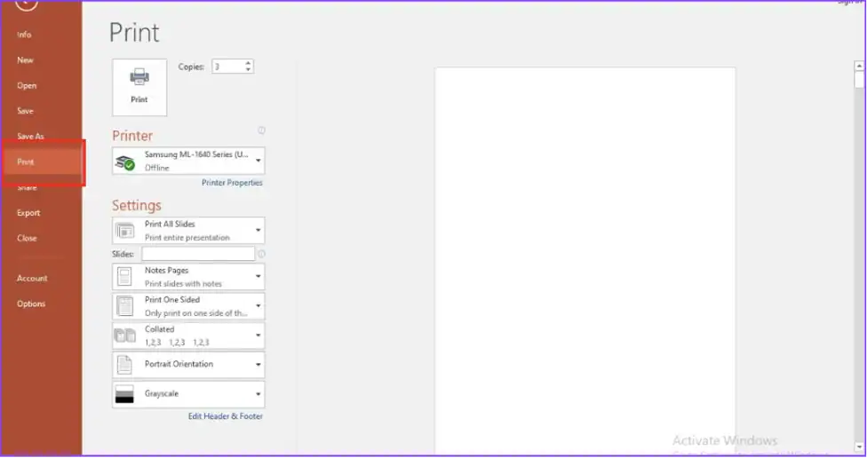Click the Collated pages icon
This screenshot has height=458, width=868.
tap(125, 336)
